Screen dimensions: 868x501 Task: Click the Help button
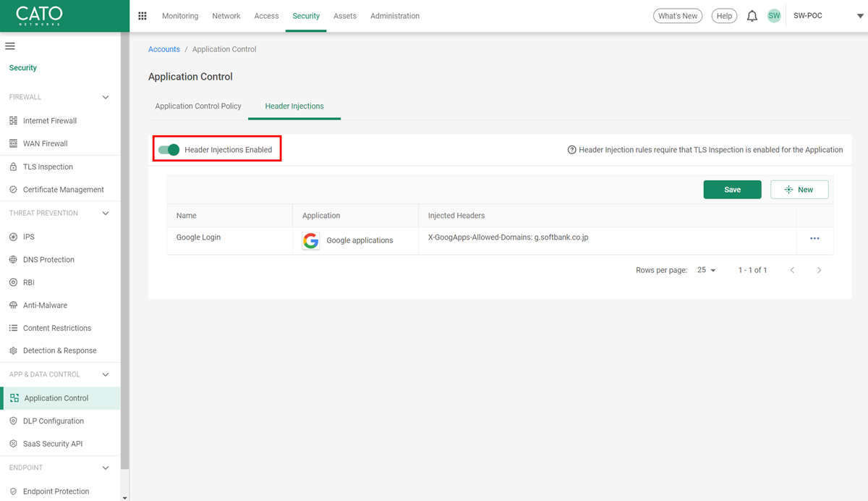click(724, 16)
